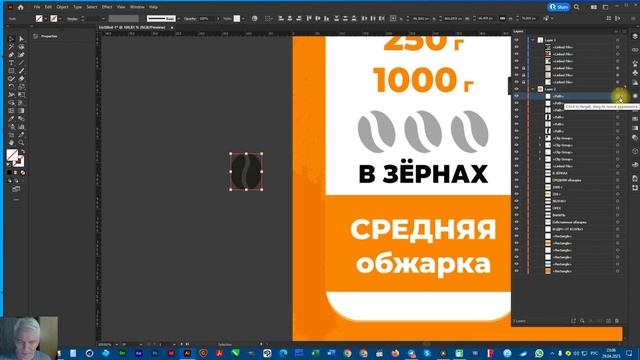This screenshot has height=360, width=640.
Task: Click the Stroke swatch in toolbar
Action: click(x=19, y=161)
